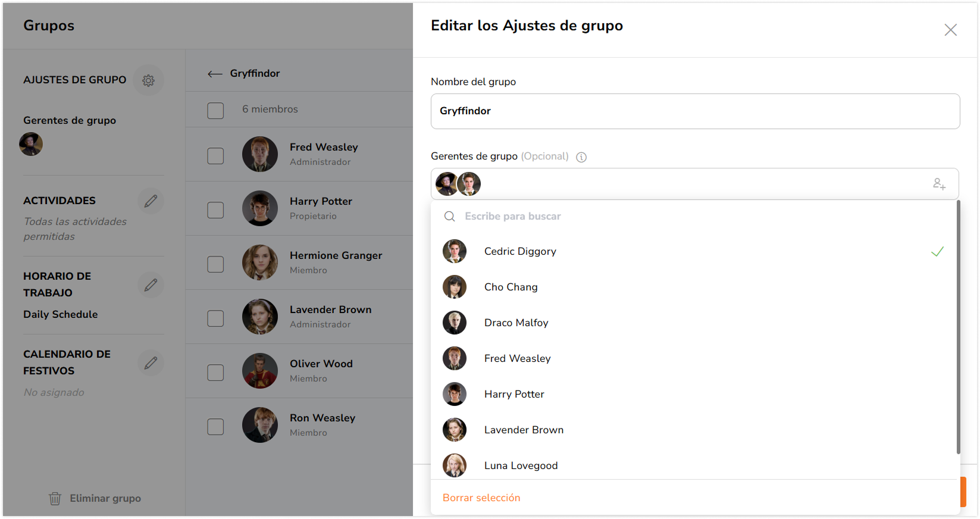
Task: Click group manager avatar in sidebar
Action: click(x=31, y=144)
